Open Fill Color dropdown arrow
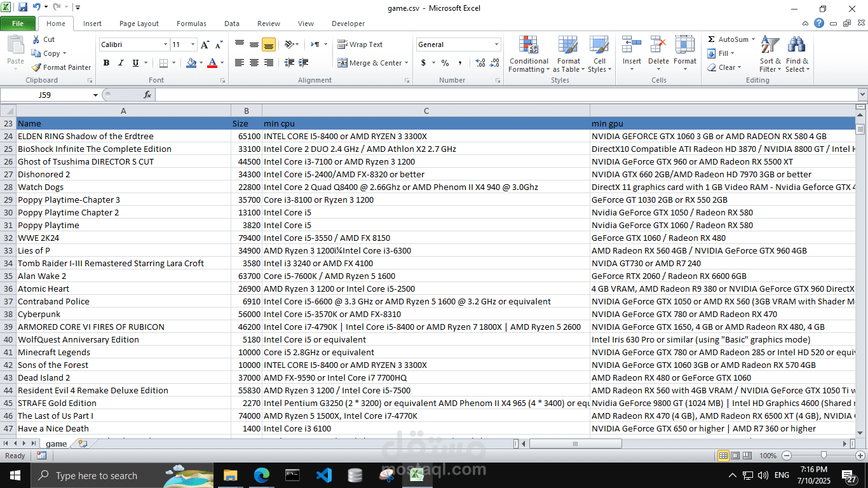 201,63
